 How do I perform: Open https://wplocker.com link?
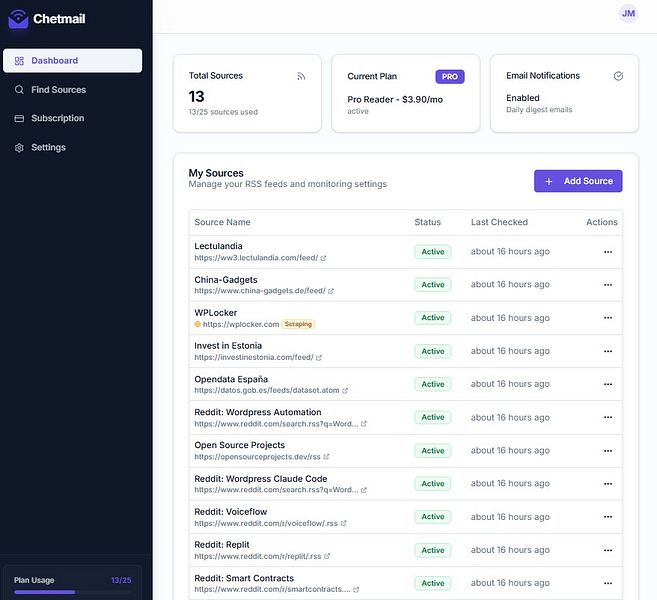click(x=241, y=324)
